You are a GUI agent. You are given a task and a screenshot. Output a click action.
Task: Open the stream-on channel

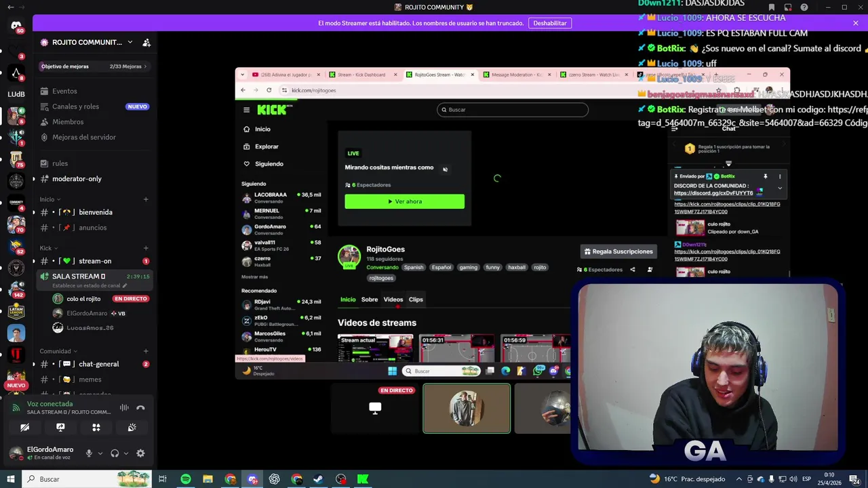click(x=95, y=261)
